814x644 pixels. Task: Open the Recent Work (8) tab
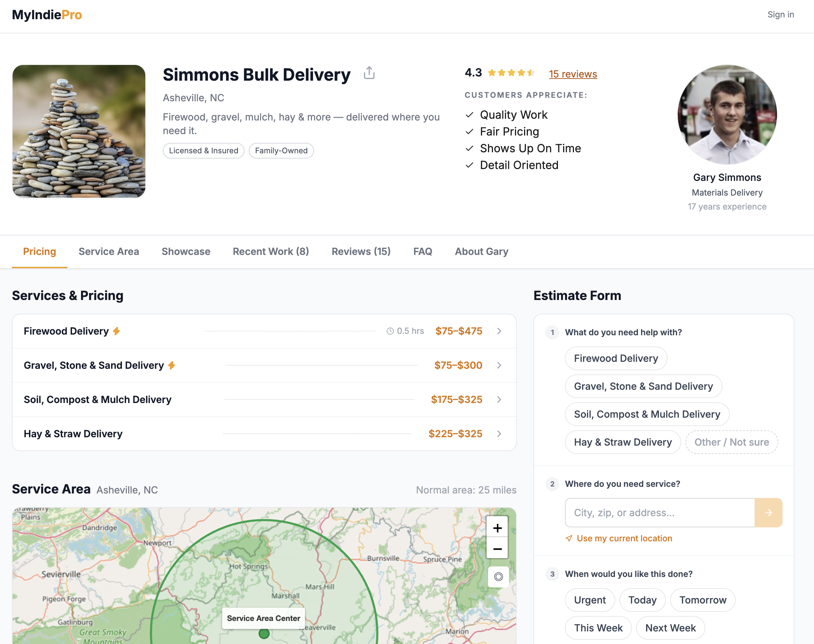(x=271, y=251)
